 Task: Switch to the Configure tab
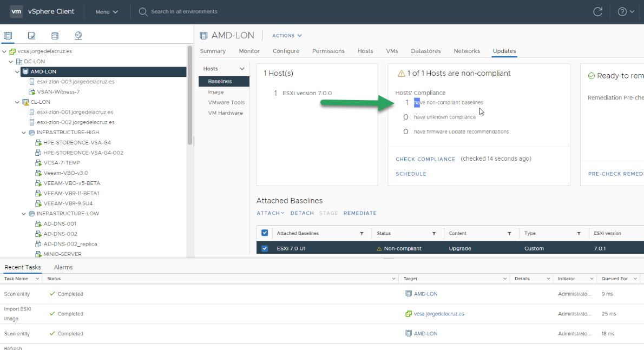point(286,51)
